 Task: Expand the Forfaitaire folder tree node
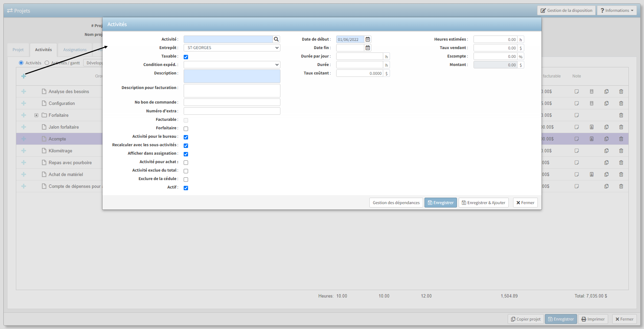[x=36, y=115]
